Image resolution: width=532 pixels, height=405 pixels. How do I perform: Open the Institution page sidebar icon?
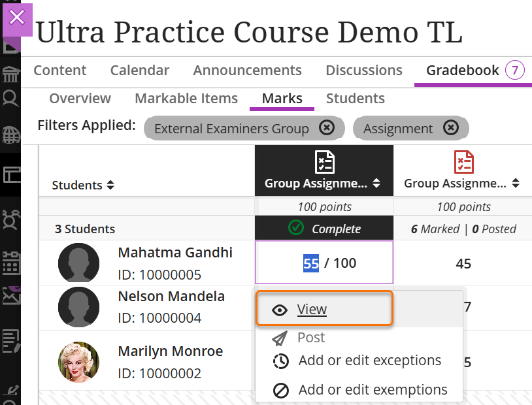[x=10, y=73]
